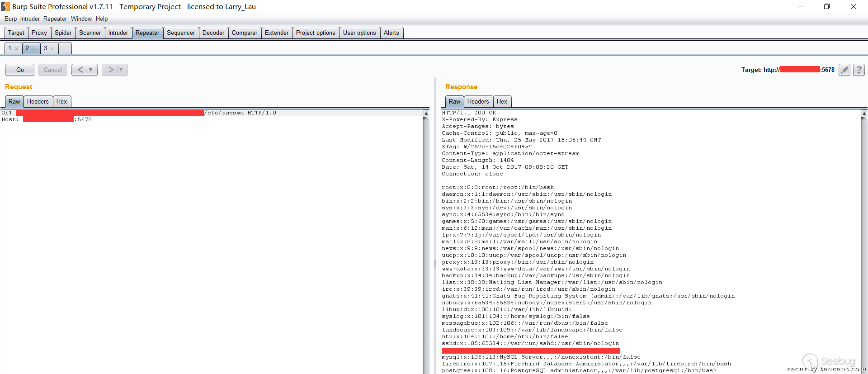Select Repeater sub-tab 2
Screen dimensions: 868x374
click(27, 48)
